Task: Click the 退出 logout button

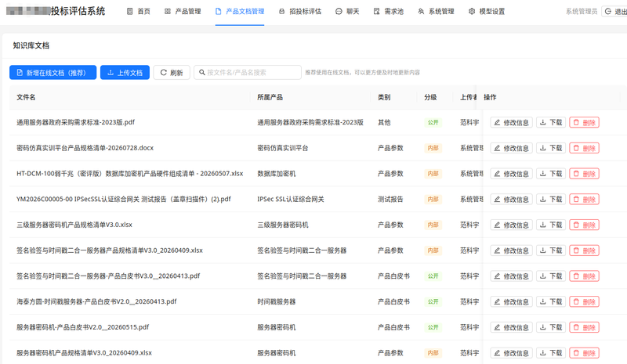Action: (616, 12)
